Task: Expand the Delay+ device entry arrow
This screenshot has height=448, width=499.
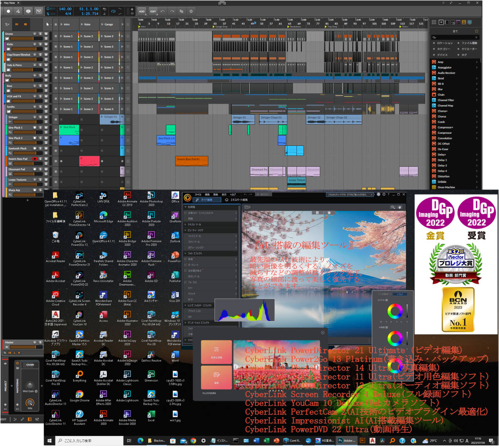Action: pyautogui.click(x=477, y=155)
